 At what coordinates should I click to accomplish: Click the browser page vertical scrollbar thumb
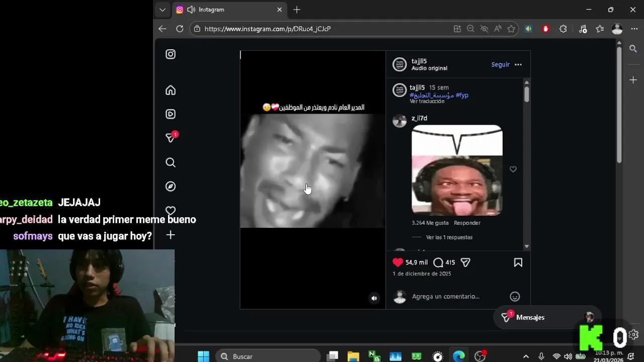point(619,105)
